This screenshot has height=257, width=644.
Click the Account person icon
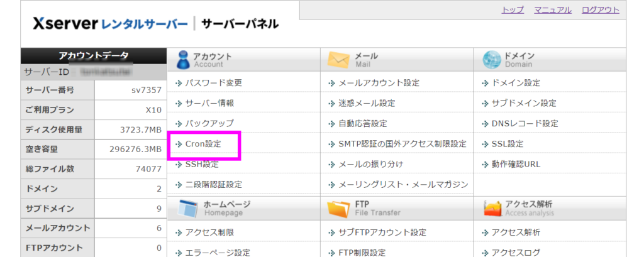pos(183,60)
